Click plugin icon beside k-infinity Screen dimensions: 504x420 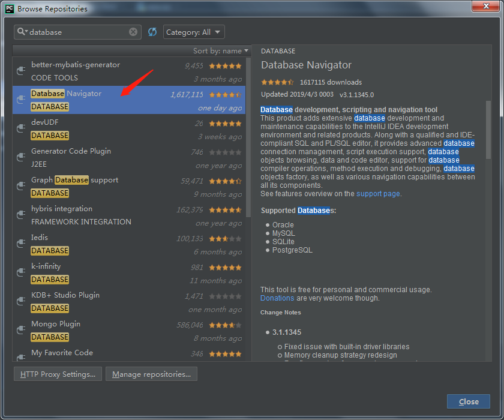(x=21, y=272)
